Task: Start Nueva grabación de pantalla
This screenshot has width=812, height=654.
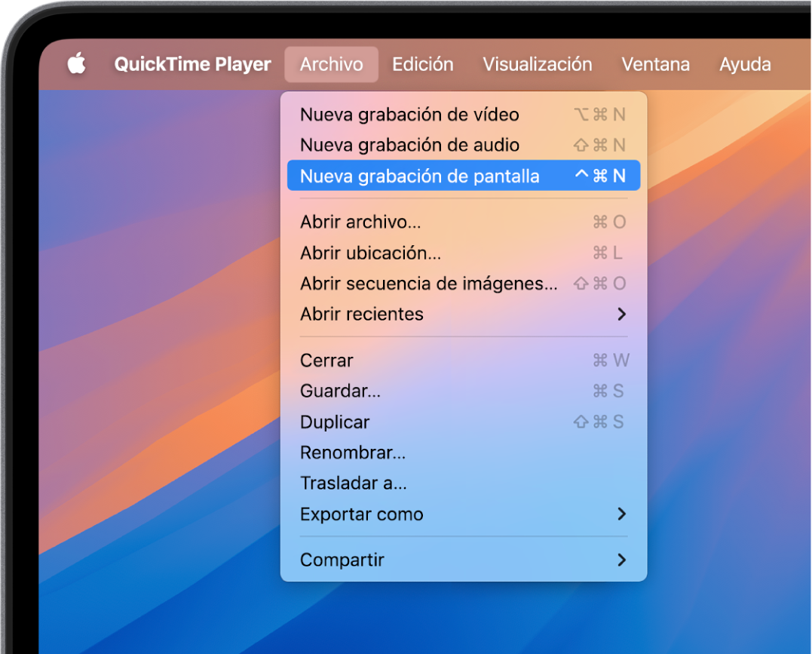Action: click(464, 176)
